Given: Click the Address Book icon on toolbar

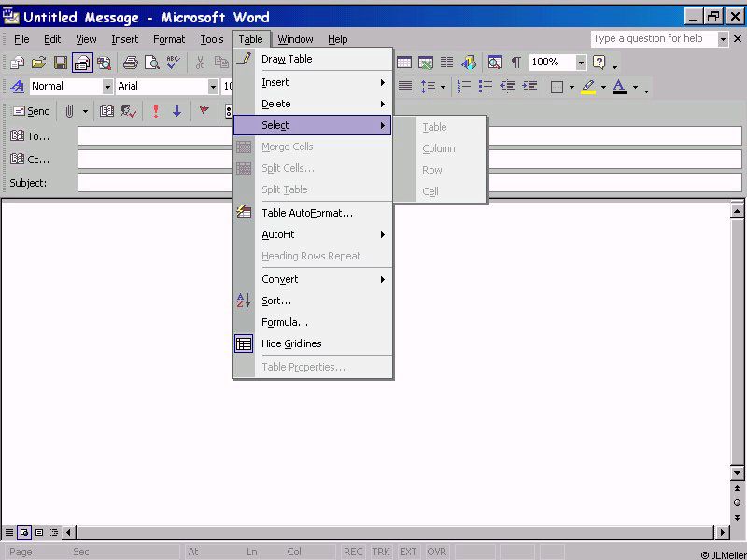Looking at the screenshot, I should [106, 111].
